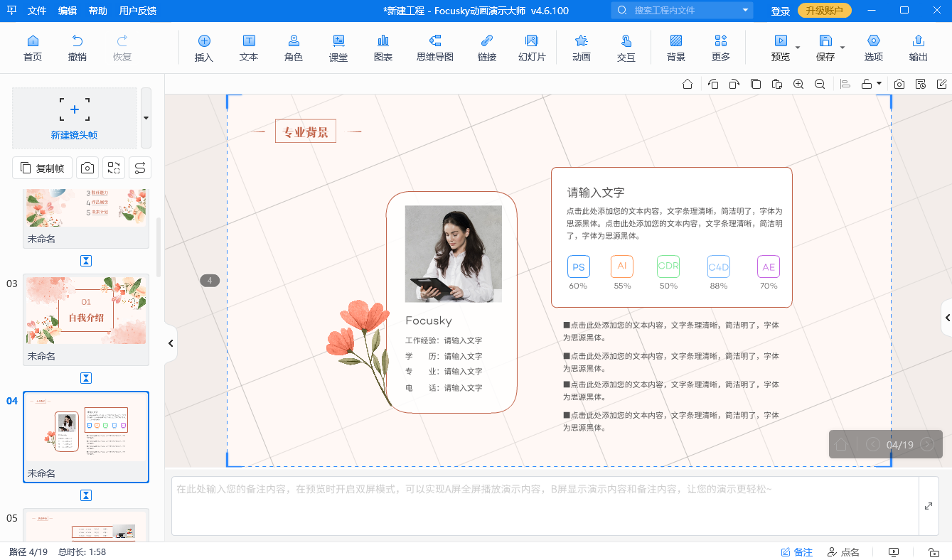Click the 升级账户 upgrade button
Screen dimensions: 952x560
point(825,11)
